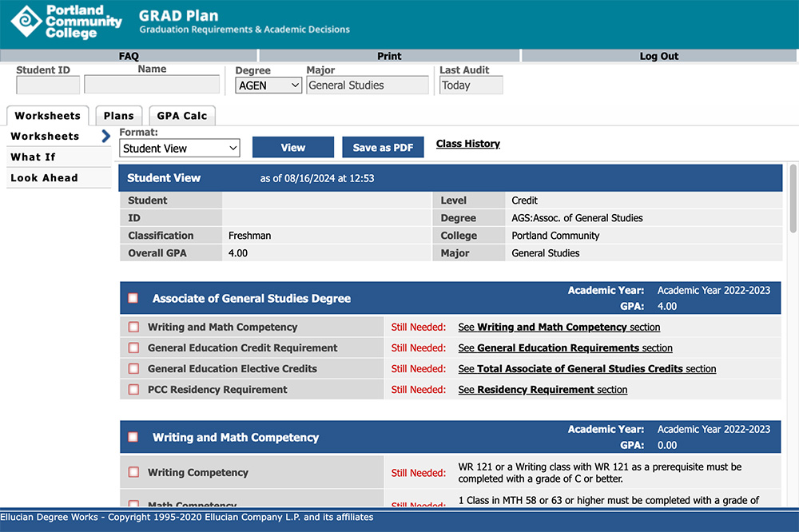This screenshot has width=799, height=532.
Task: Click Log Out in the top bar
Action: point(658,56)
